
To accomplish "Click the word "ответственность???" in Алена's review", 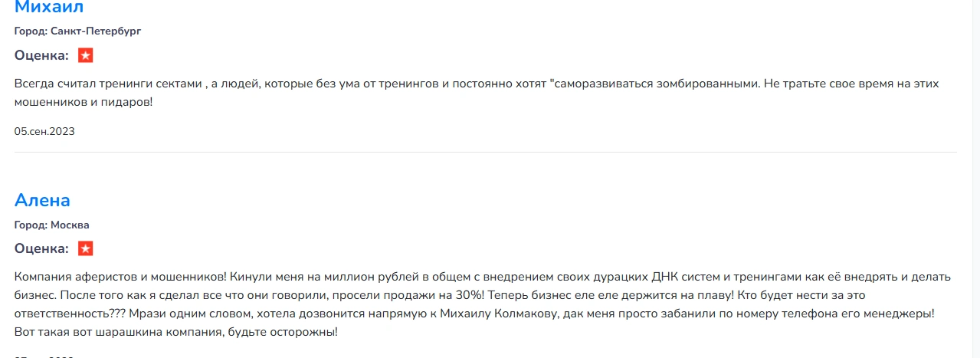I will [70, 314].
